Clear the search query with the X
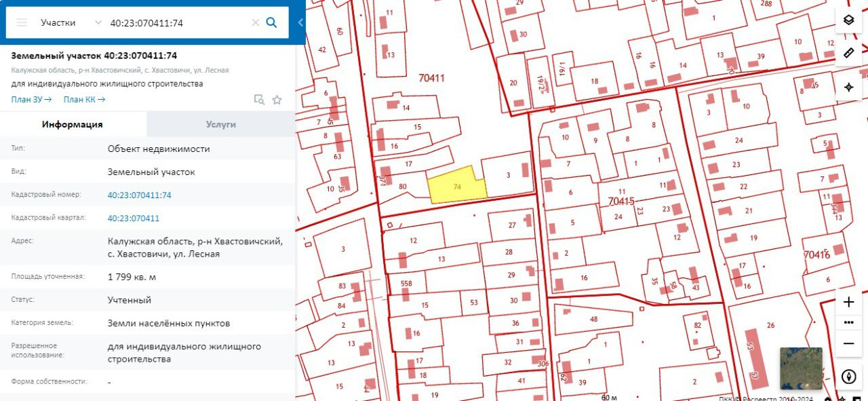Viewport: 868px width, 401px height. (x=256, y=22)
